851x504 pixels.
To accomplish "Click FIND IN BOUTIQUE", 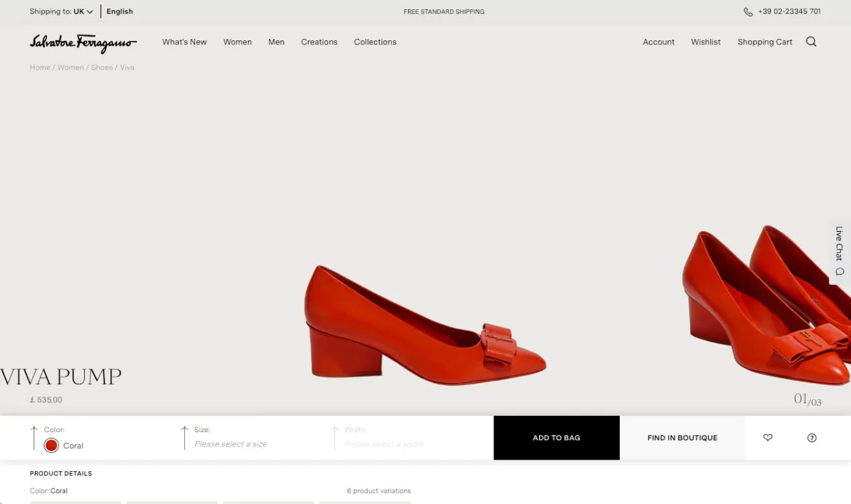I will (x=682, y=437).
